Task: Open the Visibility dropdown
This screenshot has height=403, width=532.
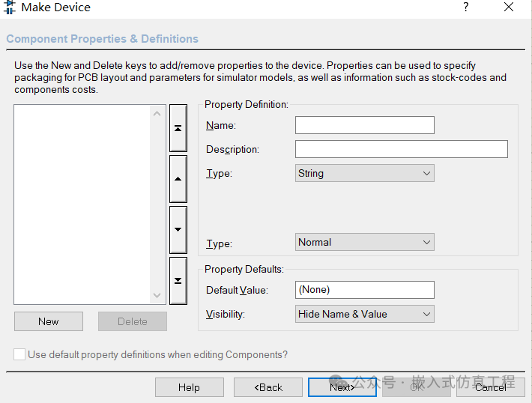Action: point(365,314)
